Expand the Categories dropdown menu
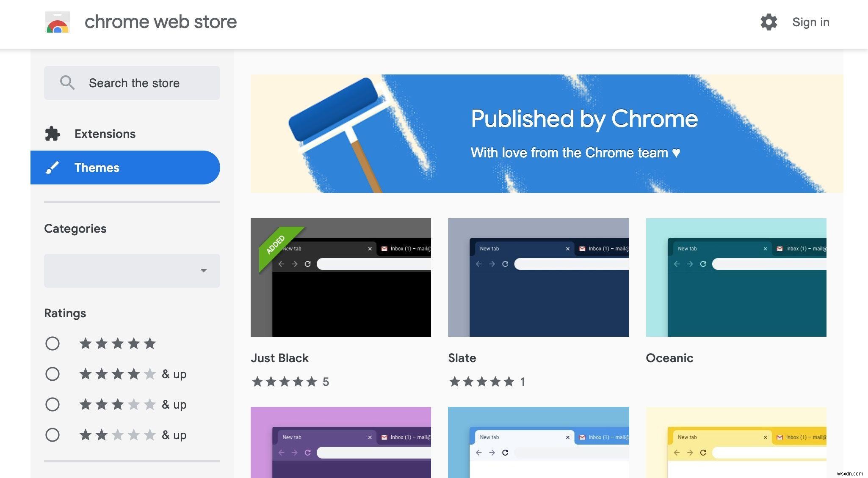Viewport: 868px width, 478px height. pyautogui.click(x=131, y=269)
